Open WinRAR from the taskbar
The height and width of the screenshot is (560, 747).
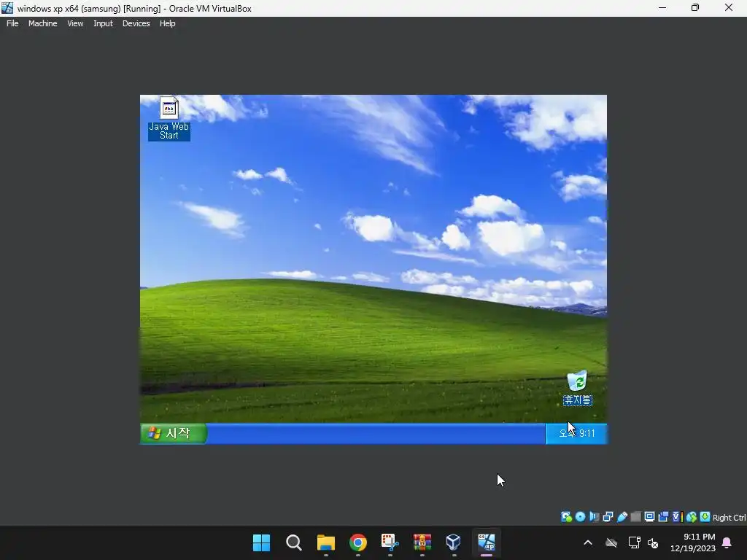(x=422, y=542)
